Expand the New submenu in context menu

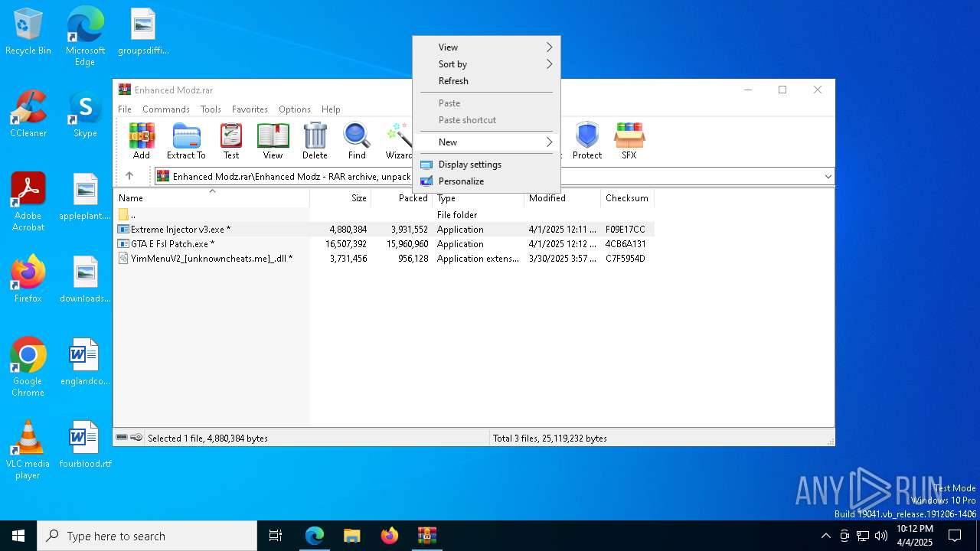pyautogui.click(x=486, y=142)
